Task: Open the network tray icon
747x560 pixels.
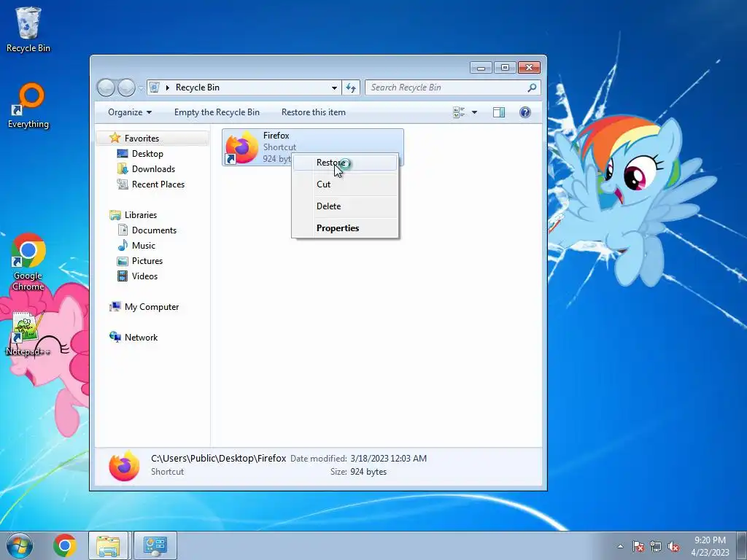Action: 656,546
